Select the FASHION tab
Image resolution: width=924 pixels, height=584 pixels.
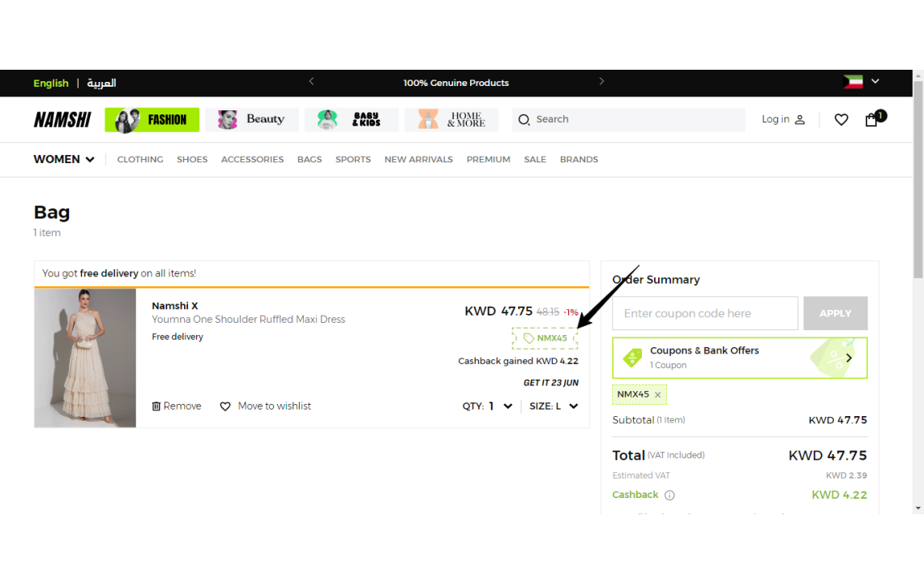pos(152,120)
